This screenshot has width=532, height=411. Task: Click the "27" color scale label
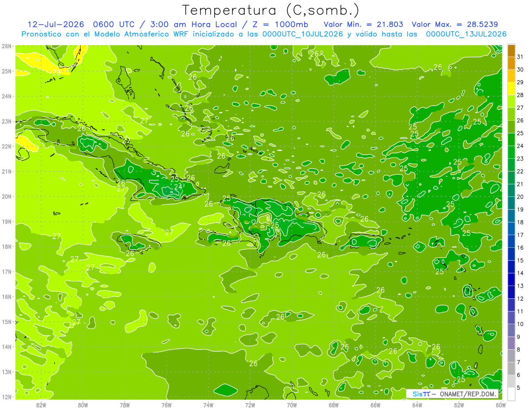tap(520, 108)
